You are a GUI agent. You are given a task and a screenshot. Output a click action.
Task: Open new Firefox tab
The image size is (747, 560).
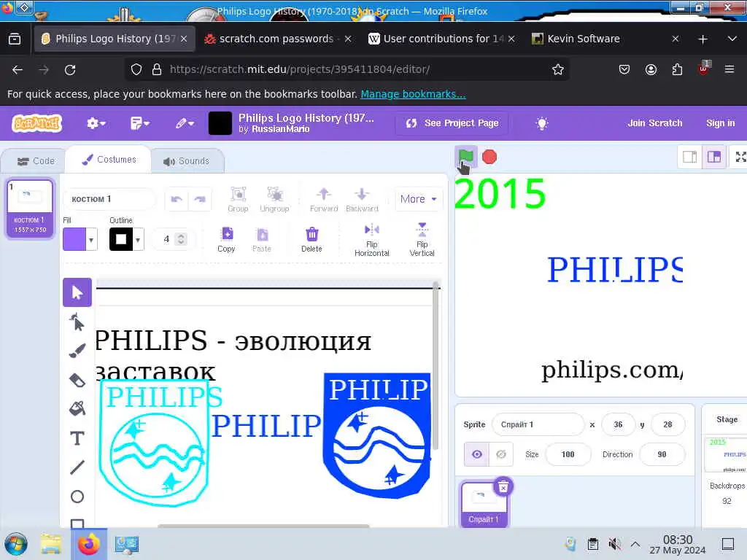703,39
